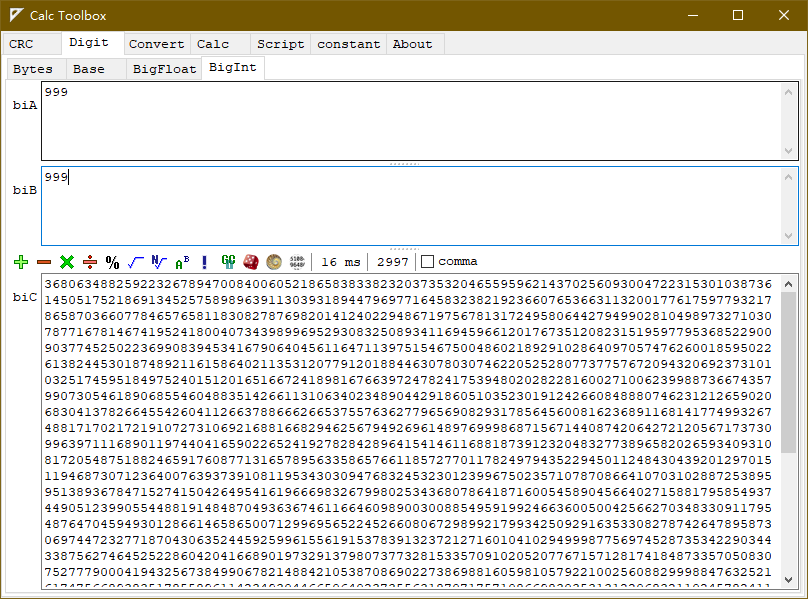
Task: Click the 2997 digit count value
Action: tap(392, 262)
